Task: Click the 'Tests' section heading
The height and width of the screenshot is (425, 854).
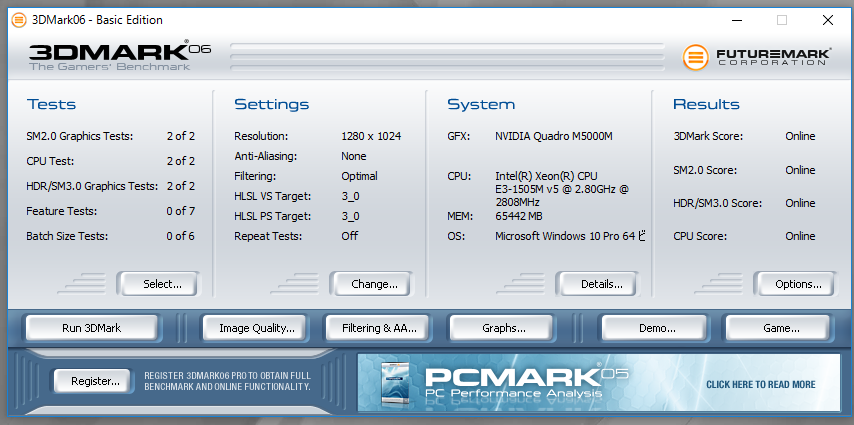Action: [51, 104]
